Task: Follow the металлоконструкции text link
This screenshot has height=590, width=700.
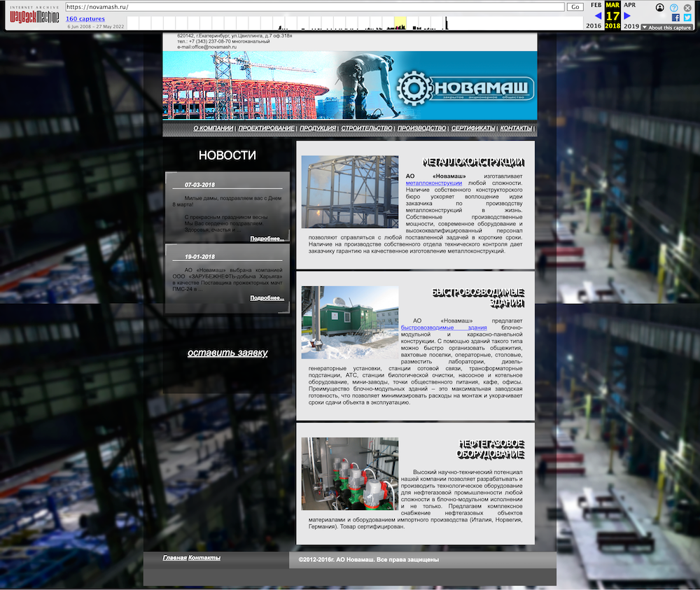Action: coord(434,183)
